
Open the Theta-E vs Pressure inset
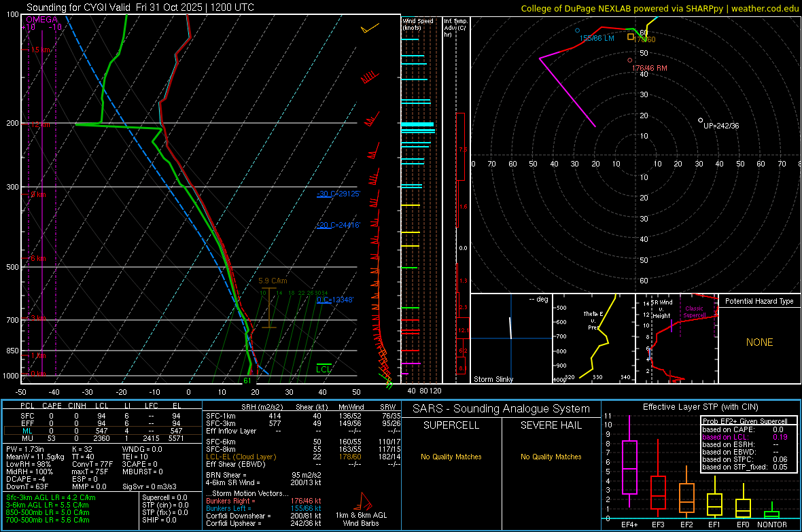click(x=593, y=338)
